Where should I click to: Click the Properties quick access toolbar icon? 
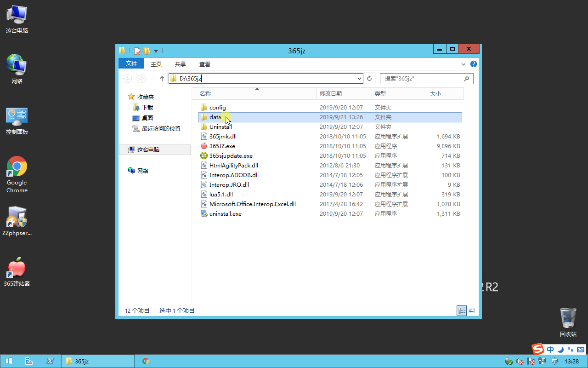(137, 51)
